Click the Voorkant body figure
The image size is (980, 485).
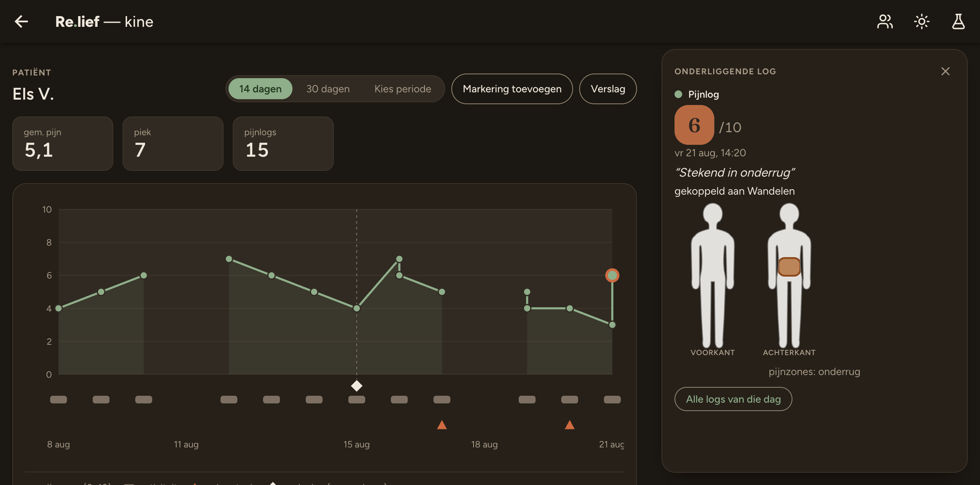click(x=712, y=276)
